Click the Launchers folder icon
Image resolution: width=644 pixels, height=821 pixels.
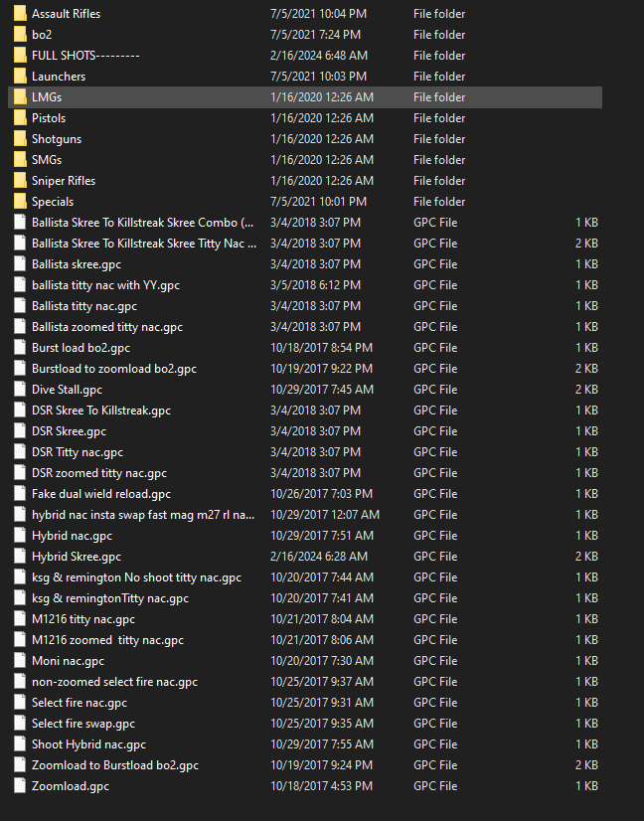(x=20, y=77)
